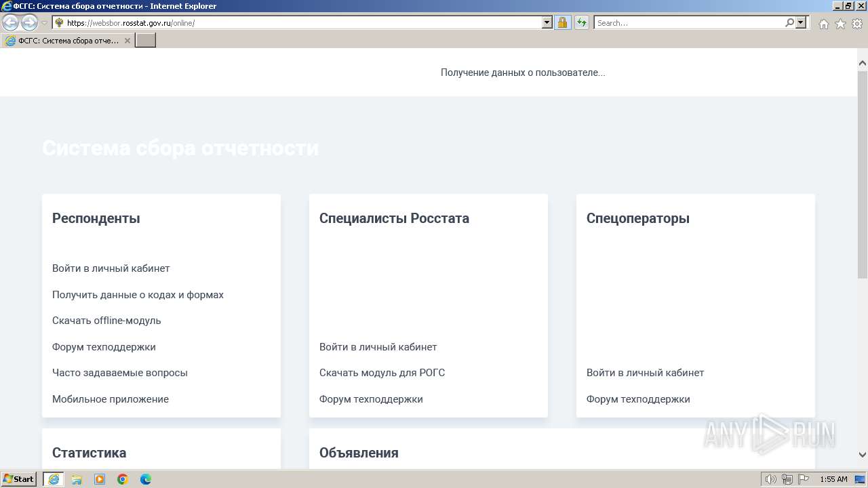Image resolution: width=868 pixels, height=488 pixels.
Task: Open Форум техподдержки under Респонденты
Action: point(104,347)
